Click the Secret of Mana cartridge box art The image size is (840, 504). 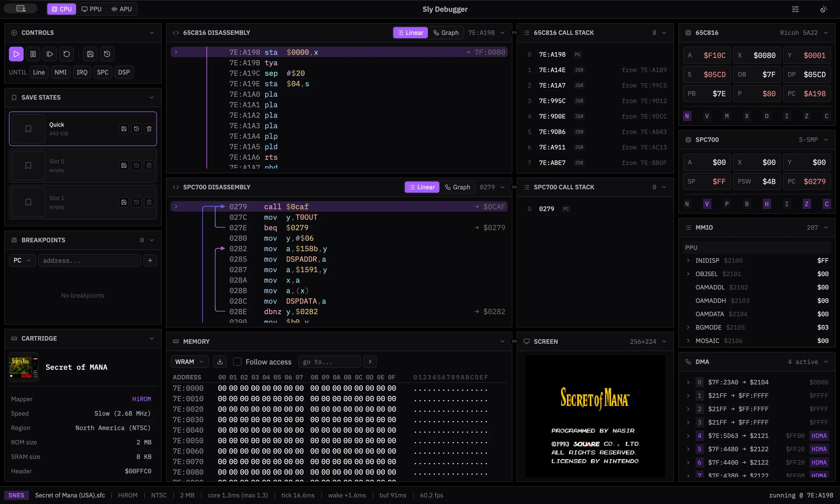[23, 367]
